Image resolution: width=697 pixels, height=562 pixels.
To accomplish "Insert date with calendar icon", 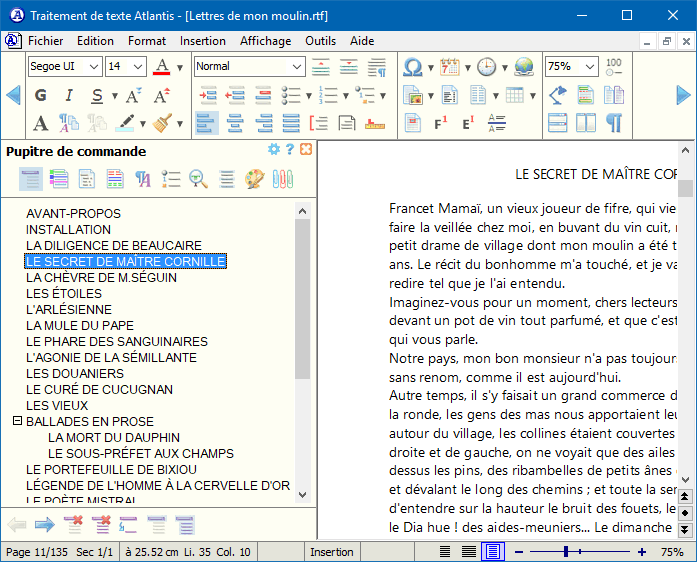I will pos(450,67).
